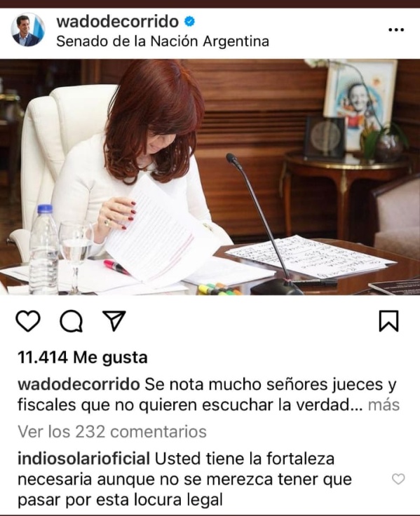The image size is (420, 516).
Task: Open the wadodecorrido profile picture avatar
Action: click(x=28, y=29)
